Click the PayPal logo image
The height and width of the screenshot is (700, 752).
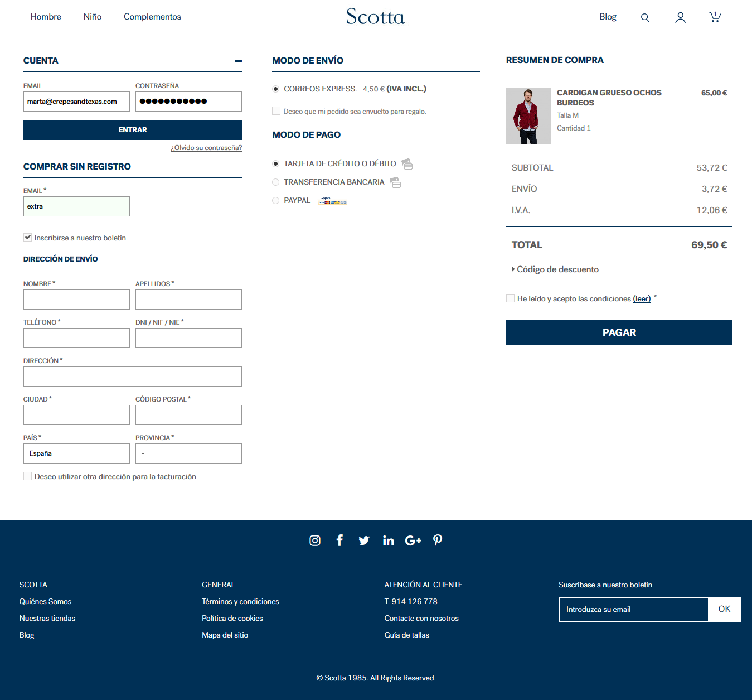(333, 201)
